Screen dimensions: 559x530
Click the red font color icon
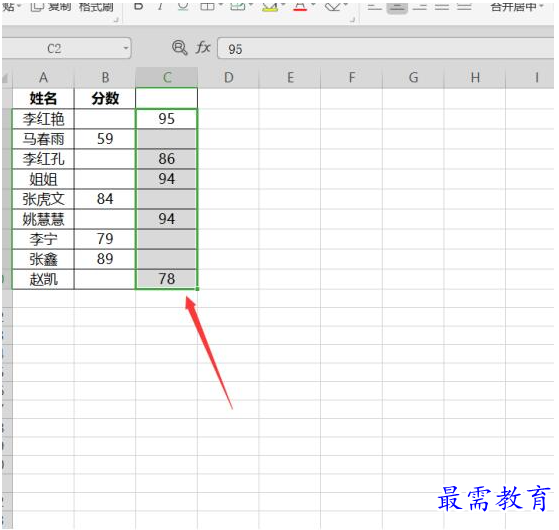300,6
